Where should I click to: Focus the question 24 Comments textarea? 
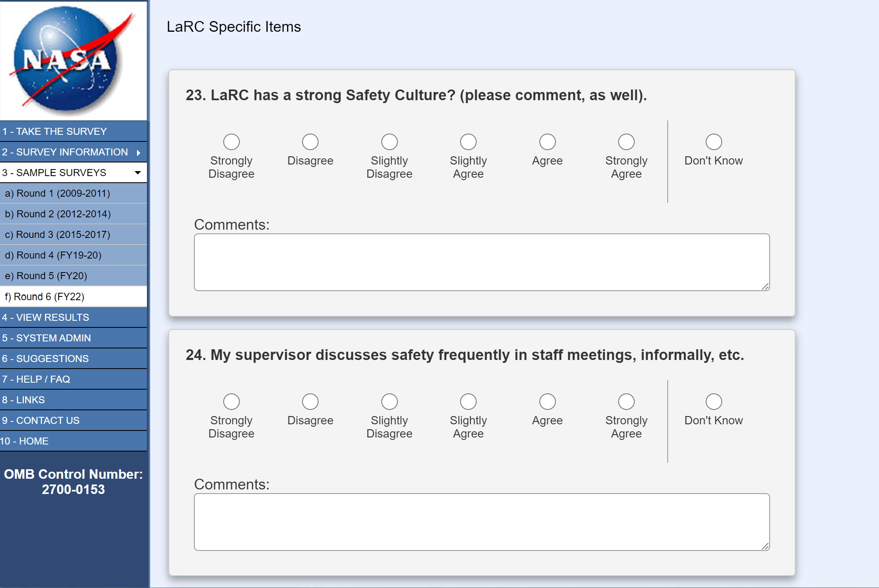tap(482, 522)
